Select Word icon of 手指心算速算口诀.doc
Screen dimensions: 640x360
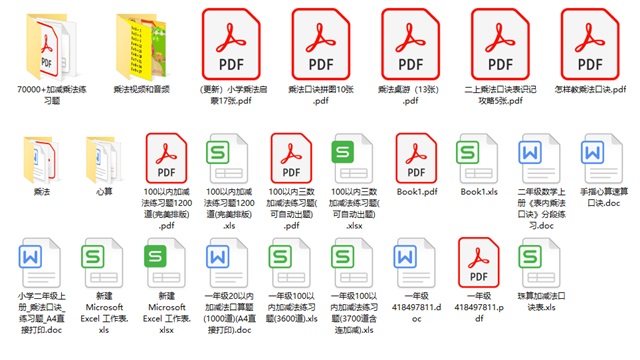[603, 158]
